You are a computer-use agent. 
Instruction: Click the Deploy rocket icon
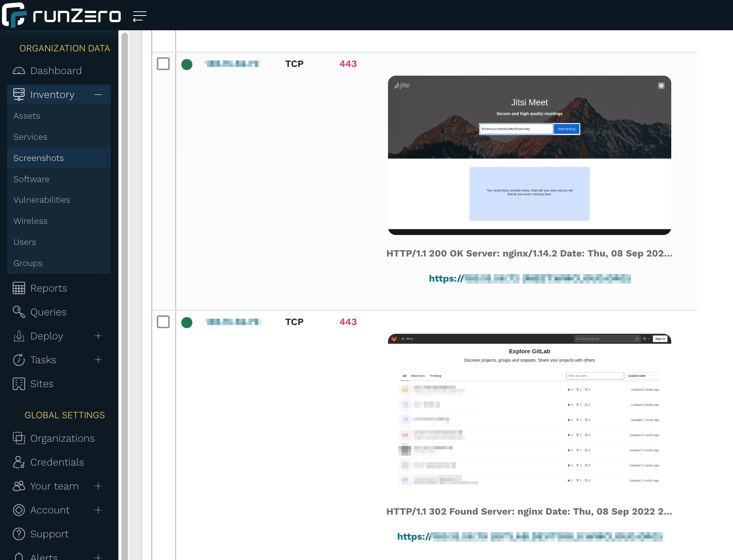tap(19, 336)
